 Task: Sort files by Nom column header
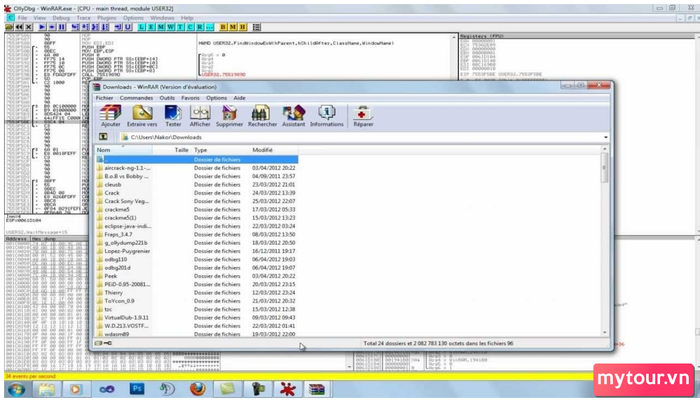tap(123, 150)
